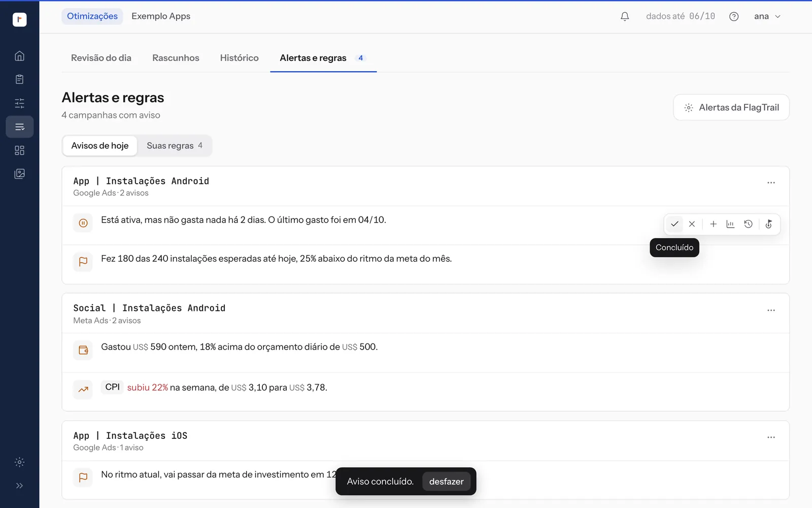Viewport: 812px width, 508px height.
Task: Select the Alertas e regras tab
Action: [323, 58]
